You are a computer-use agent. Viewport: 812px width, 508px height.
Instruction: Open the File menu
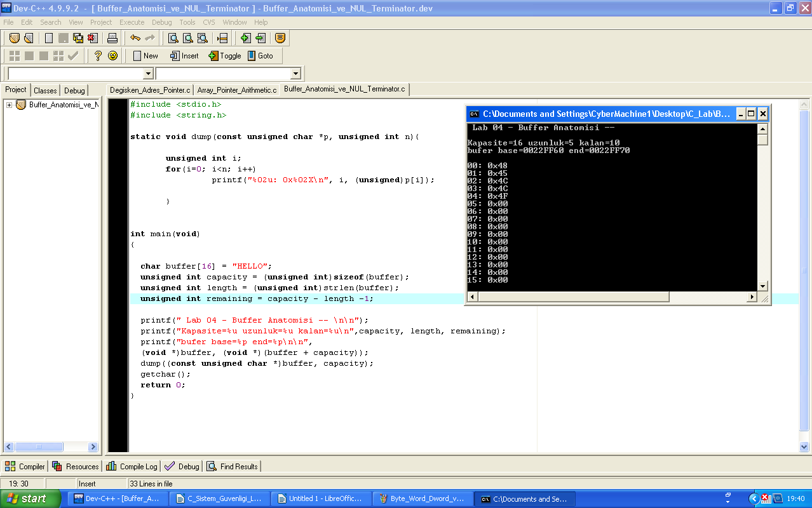8,22
